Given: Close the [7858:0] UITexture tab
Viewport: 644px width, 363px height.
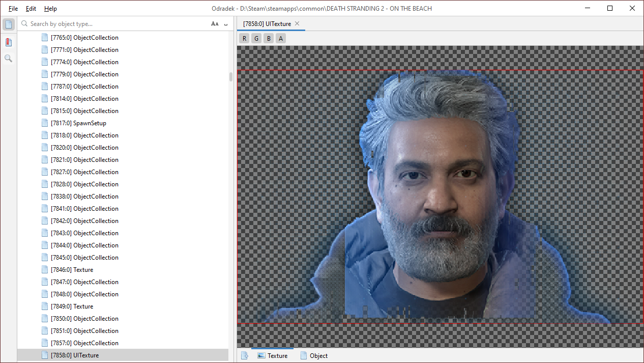Looking at the screenshot, I should pos(297,24).
